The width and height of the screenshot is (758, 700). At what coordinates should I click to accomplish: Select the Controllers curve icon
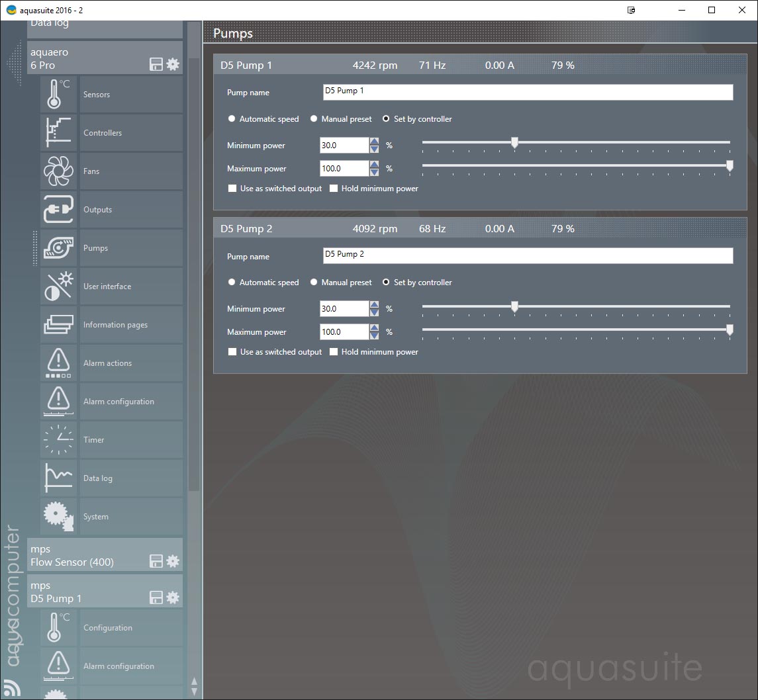pyautogui.click(x=58, y=132)
